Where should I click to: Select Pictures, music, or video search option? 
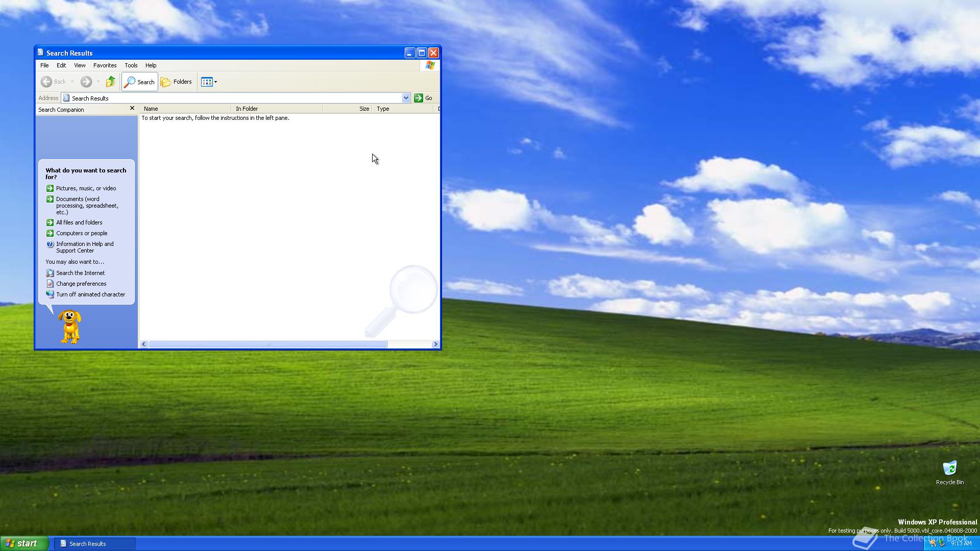pyautogui.click(x=85, y=188)
